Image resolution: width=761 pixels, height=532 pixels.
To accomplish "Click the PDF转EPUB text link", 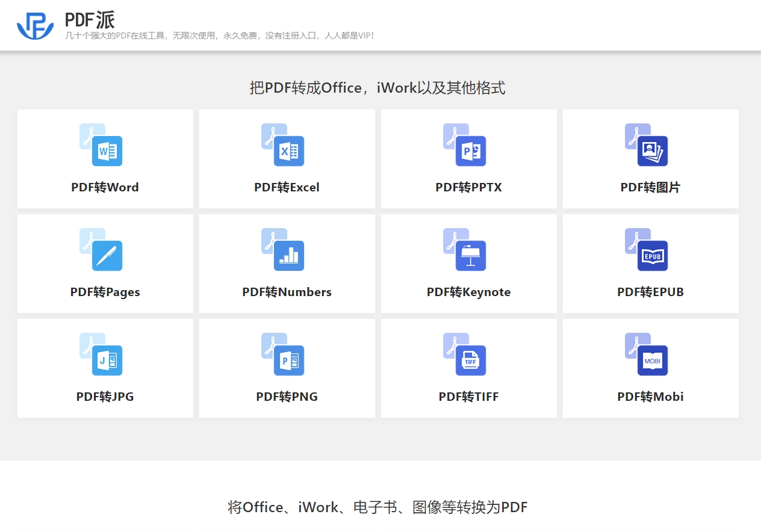I will [651, 292].
